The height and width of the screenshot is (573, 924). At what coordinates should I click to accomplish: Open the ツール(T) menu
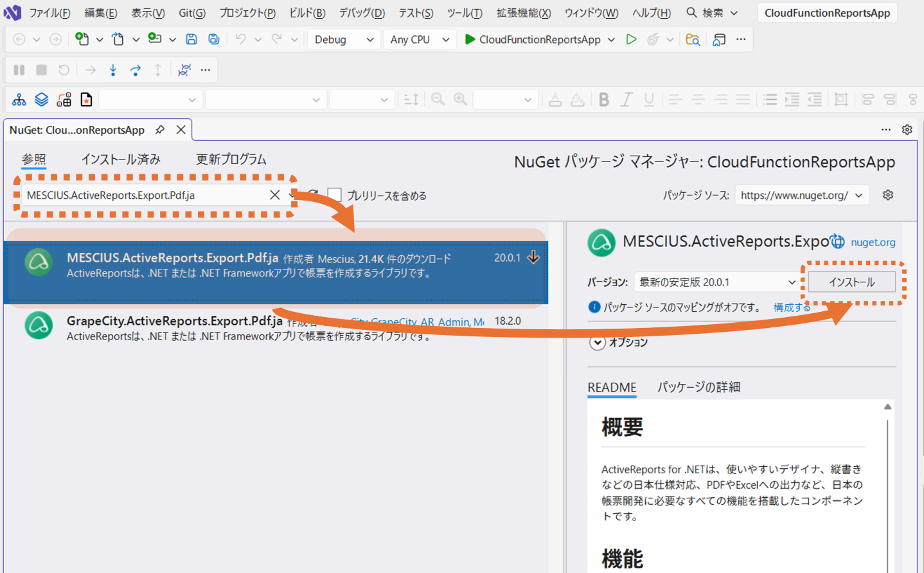pos(464,13)
